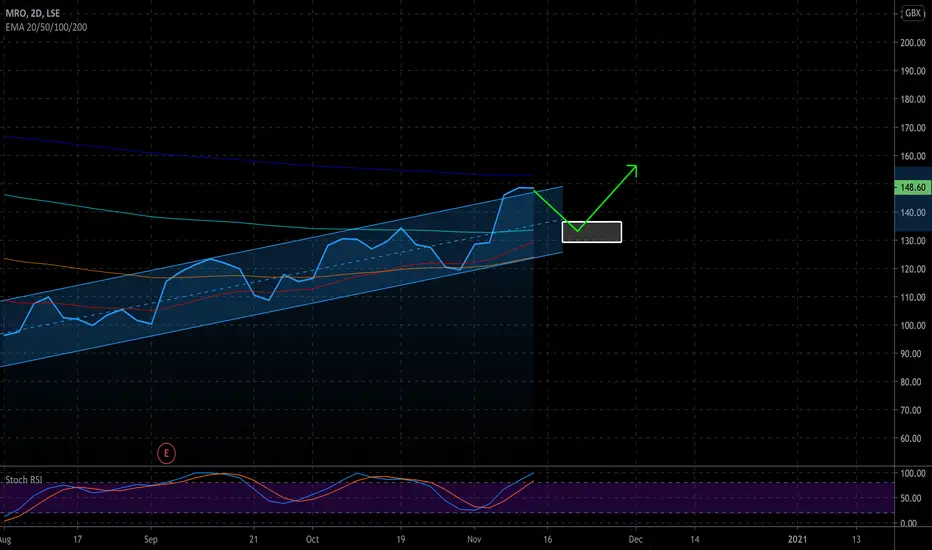Click the 120.00 price axis label
This screenshot has width=932, height=550.
913,269
